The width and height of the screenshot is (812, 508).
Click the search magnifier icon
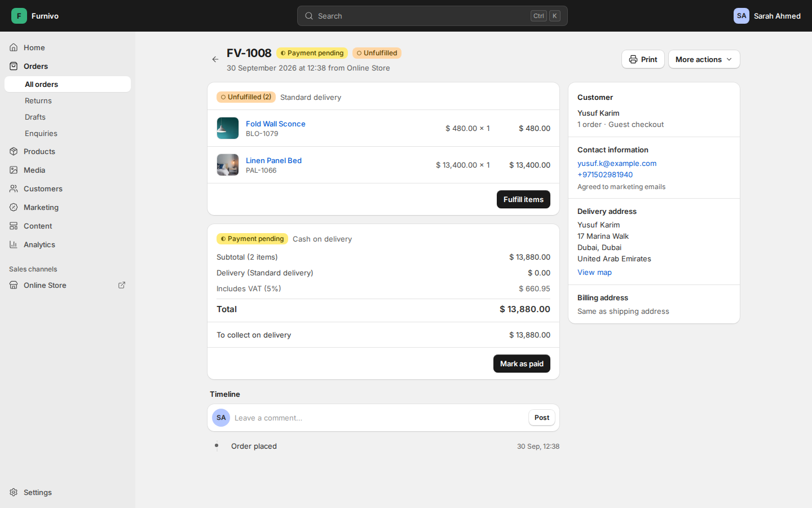pyautogui.click(x=309, y=16)
